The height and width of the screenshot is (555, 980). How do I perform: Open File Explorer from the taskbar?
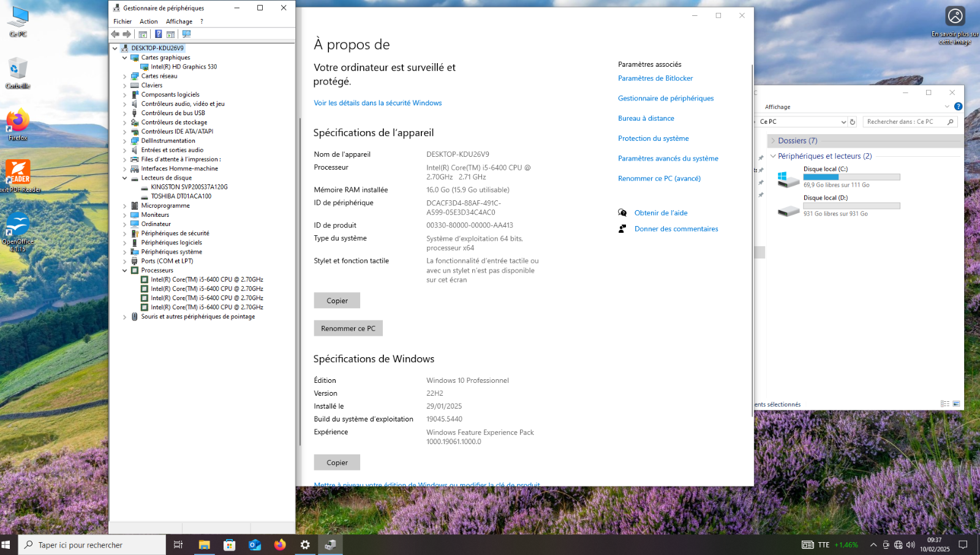204,545
